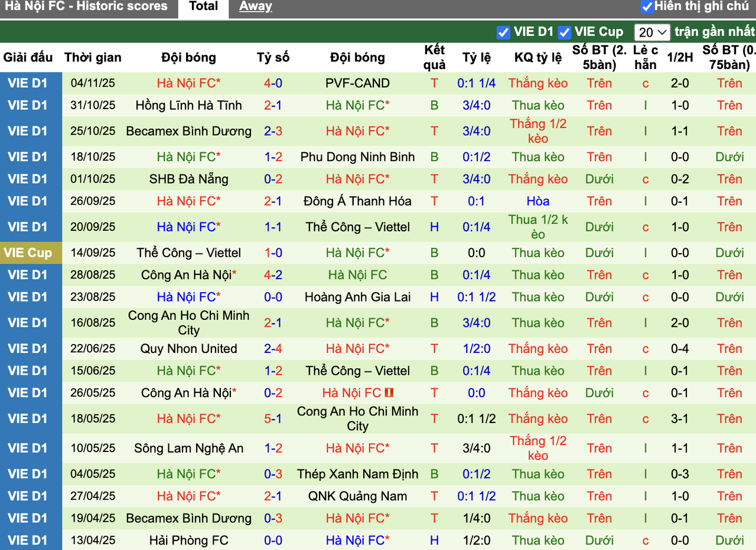The image size is (756, 550).
Task: Uncheck the VIE D1 filter checkbox
Action: tap(503, 31)
